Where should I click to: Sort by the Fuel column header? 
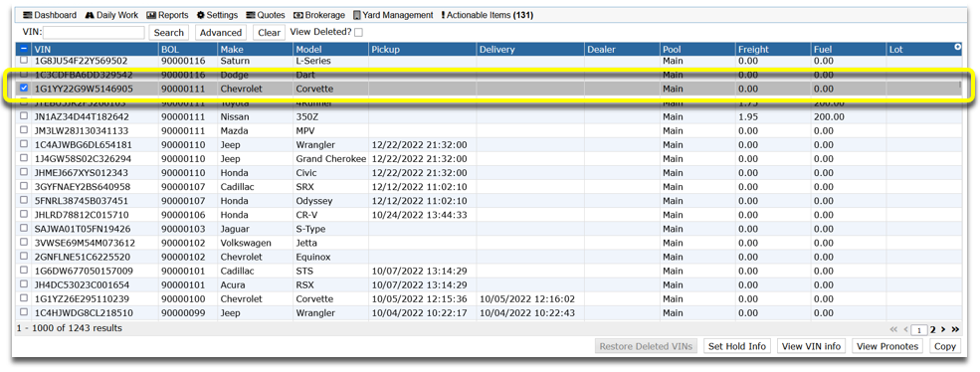coord(849,50)
